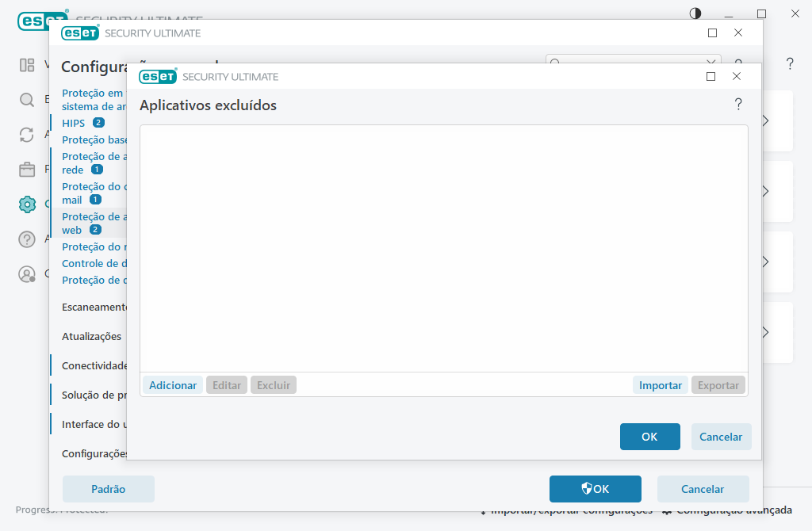
Task: Click shield OK in advanced setup window
Action: tap(595, 489)
